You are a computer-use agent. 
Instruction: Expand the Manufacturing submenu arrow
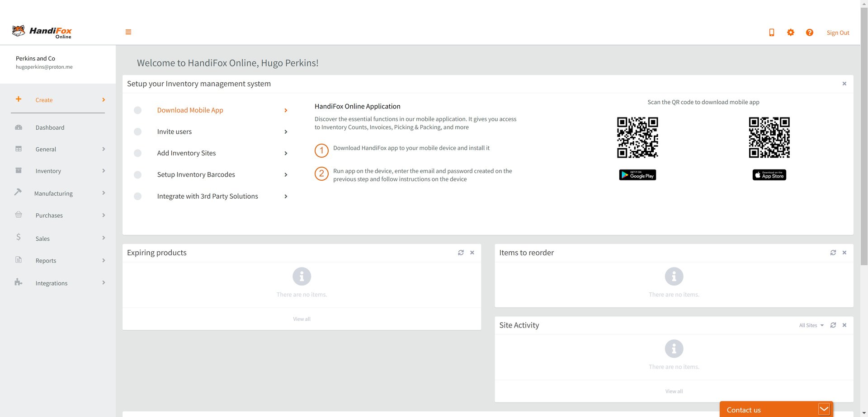pyautogui.click(x=104, y=193)
